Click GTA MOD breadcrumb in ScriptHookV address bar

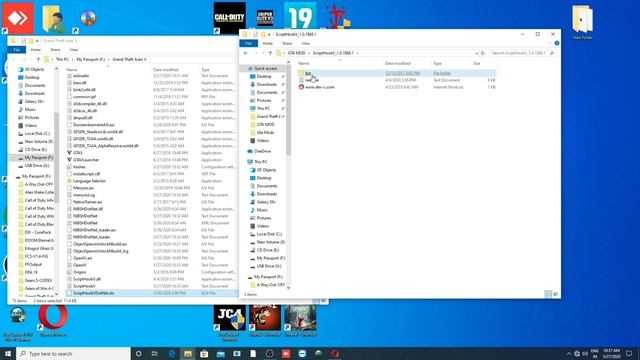pyautogui.click(x=296, y=53)
